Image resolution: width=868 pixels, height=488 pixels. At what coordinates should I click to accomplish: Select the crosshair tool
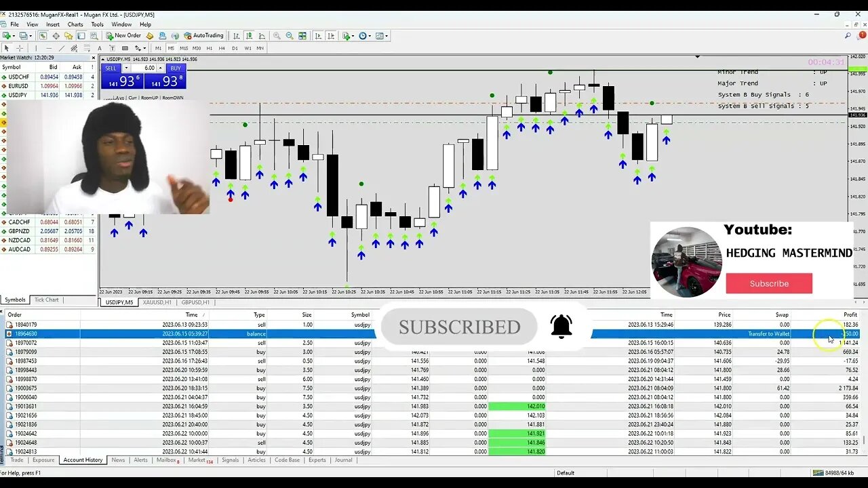tap(20, 48)
